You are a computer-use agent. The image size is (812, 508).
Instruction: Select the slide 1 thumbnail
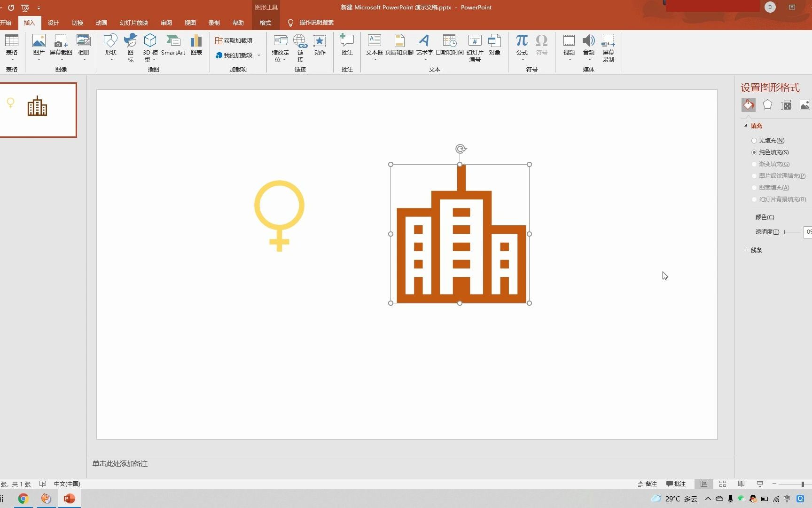pos(38,110)
